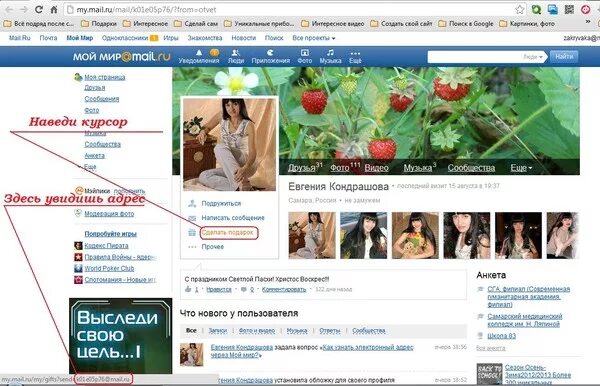600x386 pixels.
Task: Select the Игры top navigation item
Action: [x=171, y=38]
